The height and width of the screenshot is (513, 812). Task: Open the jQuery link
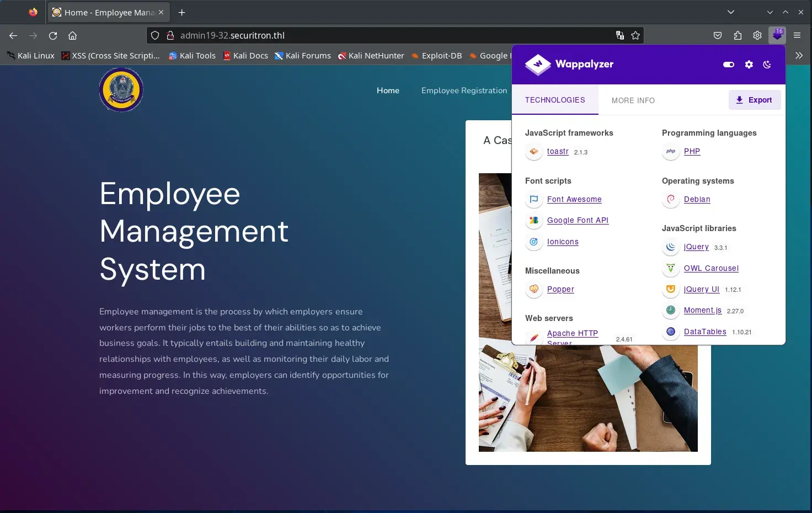pyautogui.click(x=696, y=247)
